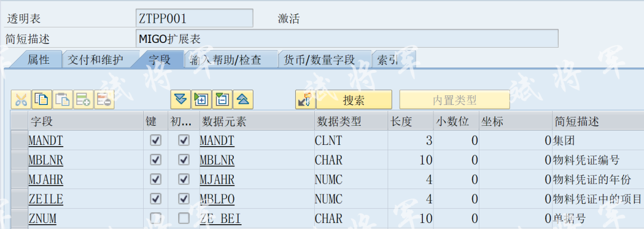Viewport: 644px width, 229px height.
Task: Open data element MBLNR
Action: pos(217,160)
